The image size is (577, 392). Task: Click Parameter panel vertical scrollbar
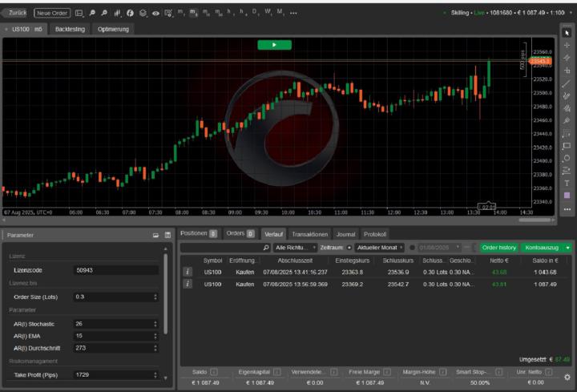166,293
